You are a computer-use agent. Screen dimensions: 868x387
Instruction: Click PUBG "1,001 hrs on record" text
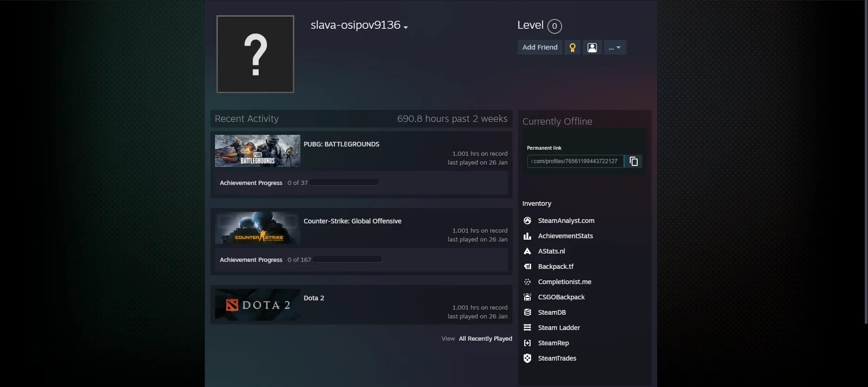pyautogui.click(x=480, y=153)
